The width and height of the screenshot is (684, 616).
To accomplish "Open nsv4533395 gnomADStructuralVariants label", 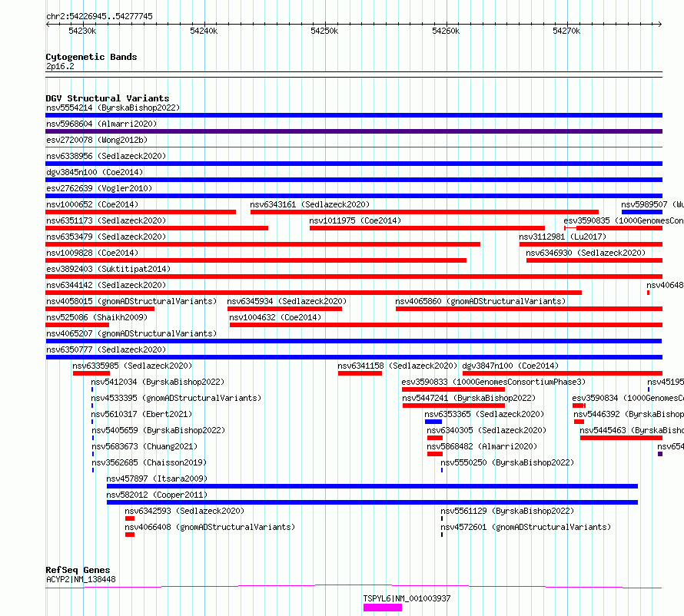I will point(176,398).
